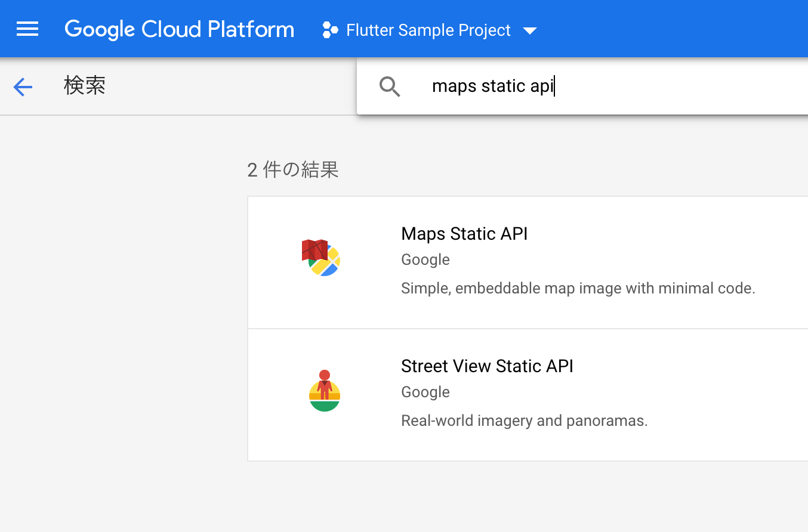Click the hexagon project icon
Image resolution: width=808 pixels, height=532 pixels.
330,30
